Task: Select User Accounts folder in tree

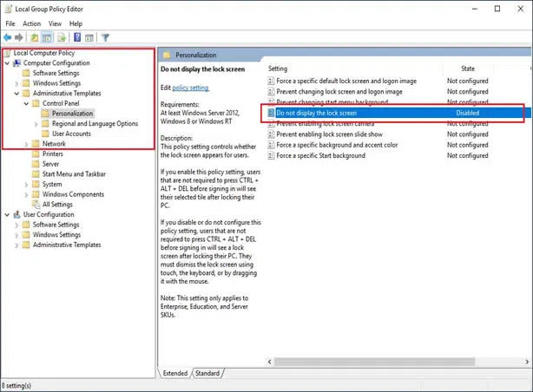Action: (x=71, y=134)
